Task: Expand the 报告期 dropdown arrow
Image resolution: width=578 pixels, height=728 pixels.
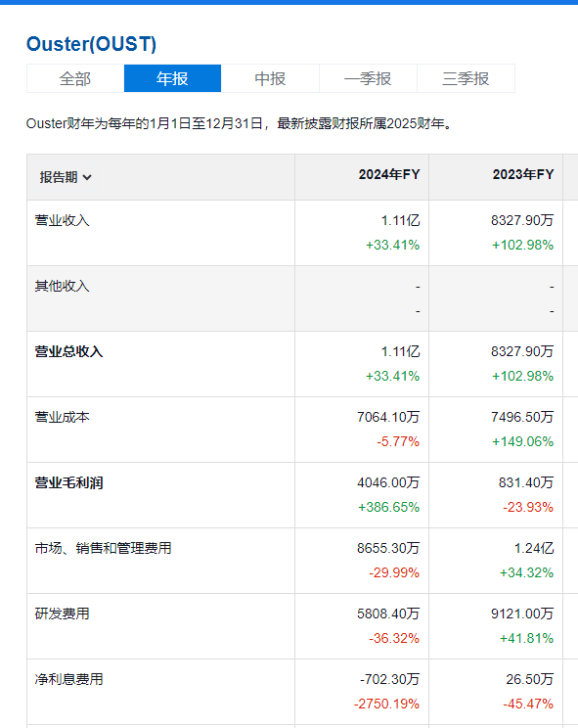Action: [x=87, y=177]
